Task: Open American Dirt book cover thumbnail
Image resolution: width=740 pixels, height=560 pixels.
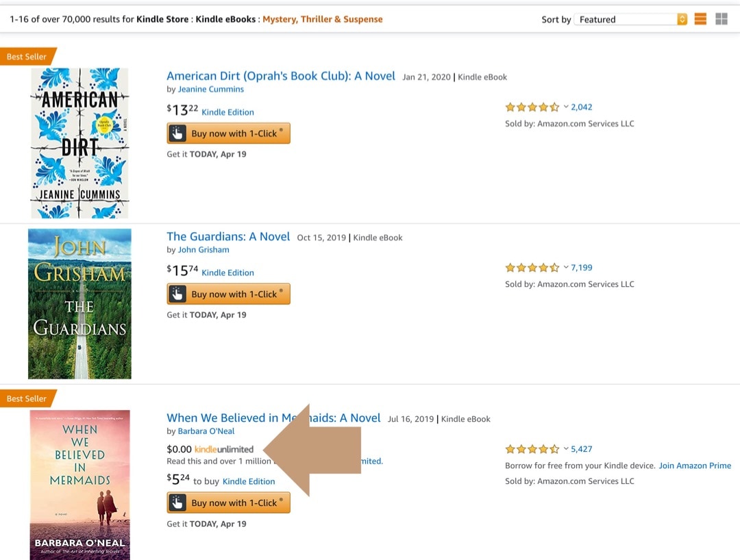Action: click(79, 143)
